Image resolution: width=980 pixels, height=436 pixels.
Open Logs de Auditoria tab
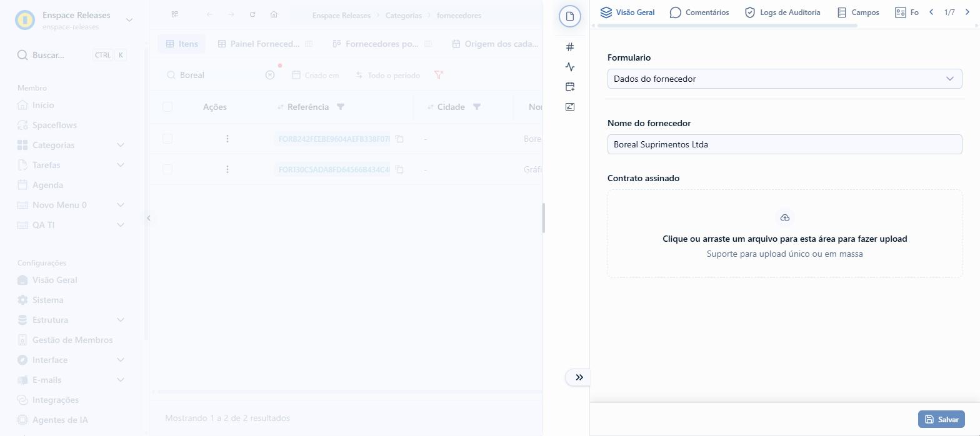[782, 12]
